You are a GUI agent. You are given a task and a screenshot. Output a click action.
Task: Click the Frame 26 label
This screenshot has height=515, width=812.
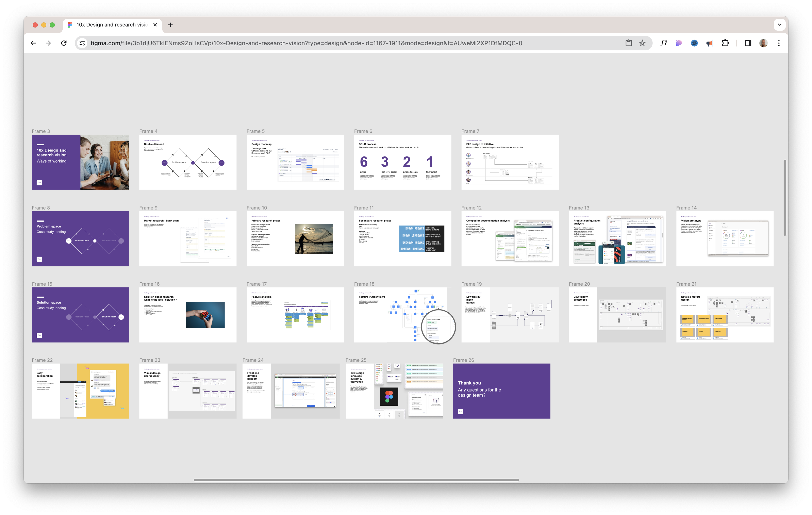click(x=463, y=360)
